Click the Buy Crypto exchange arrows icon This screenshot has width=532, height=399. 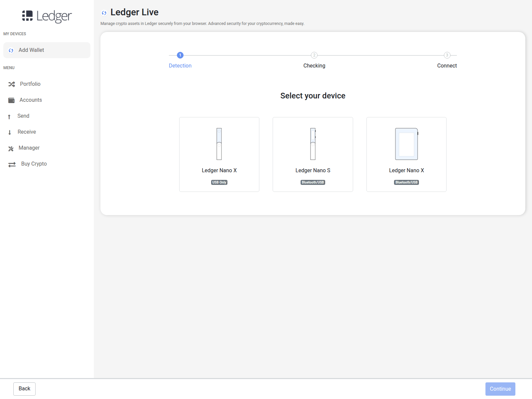click(12, 165)
